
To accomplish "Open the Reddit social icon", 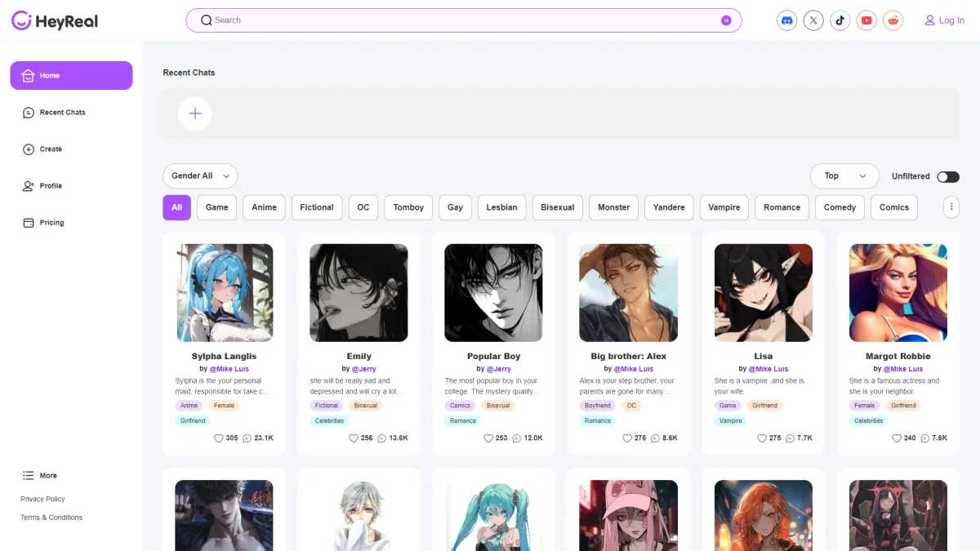I will pyautogui.click(x=893, y=20).
